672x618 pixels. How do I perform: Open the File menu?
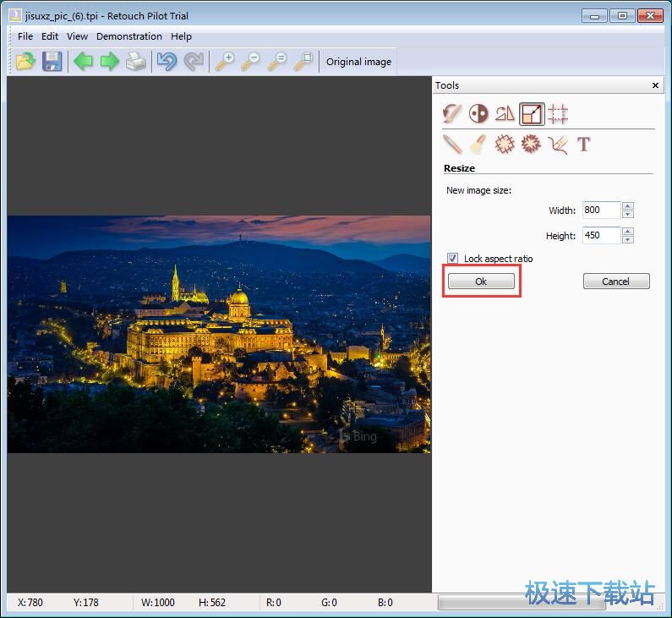[25, 36]
